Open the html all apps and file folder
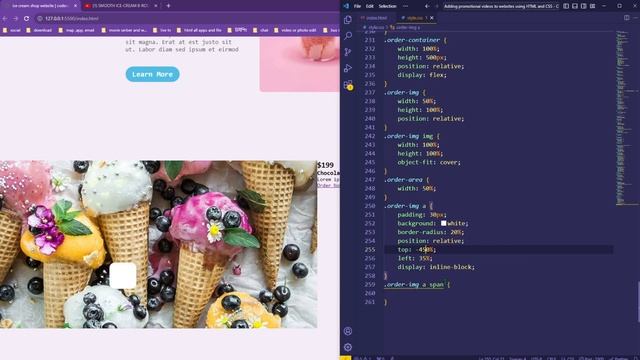 (x=199, y=30)
